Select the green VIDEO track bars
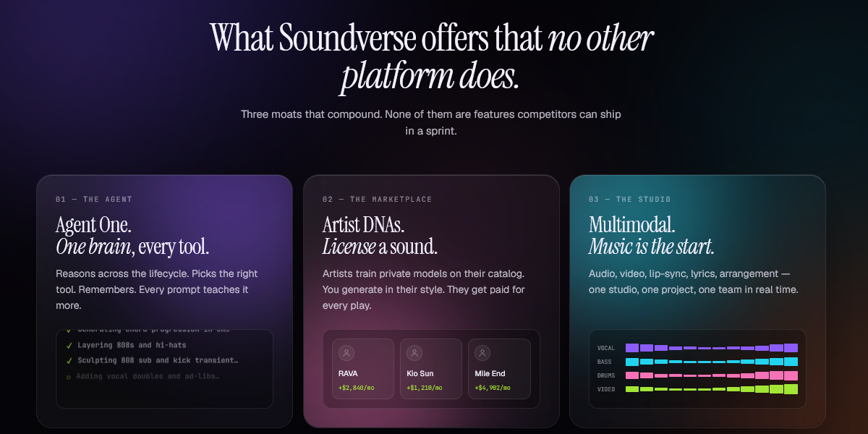 point(712,389)
